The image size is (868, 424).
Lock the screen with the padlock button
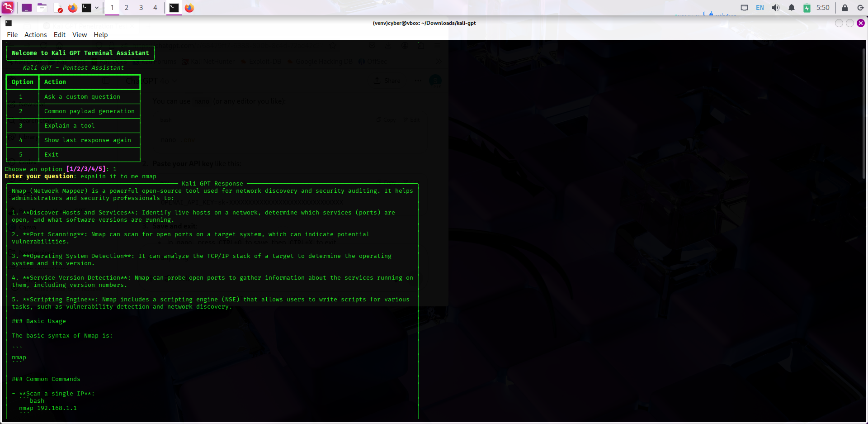(844, 7)
